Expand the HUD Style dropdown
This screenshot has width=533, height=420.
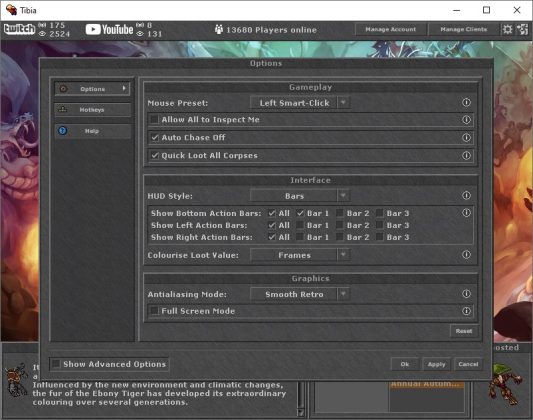[300, 196]
